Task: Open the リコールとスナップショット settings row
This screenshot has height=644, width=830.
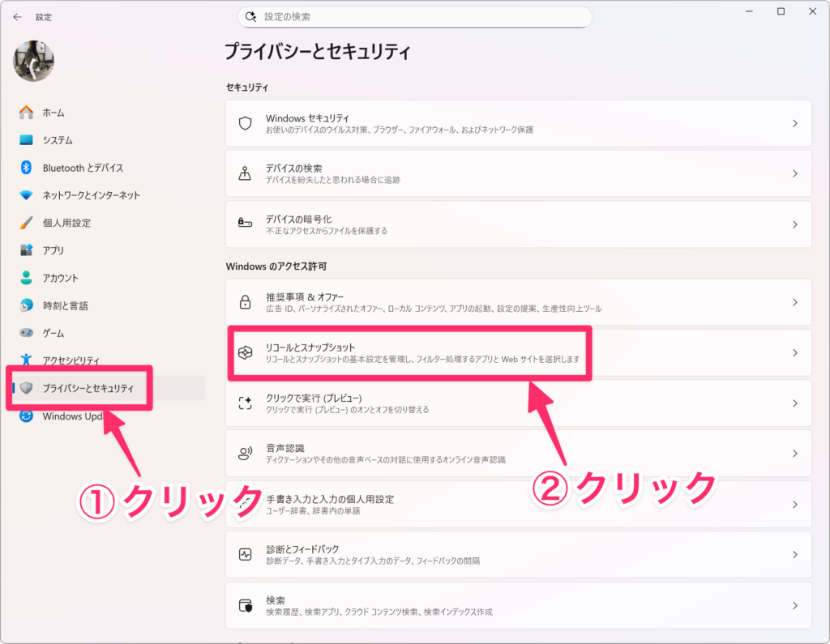Action: point(519,352)
